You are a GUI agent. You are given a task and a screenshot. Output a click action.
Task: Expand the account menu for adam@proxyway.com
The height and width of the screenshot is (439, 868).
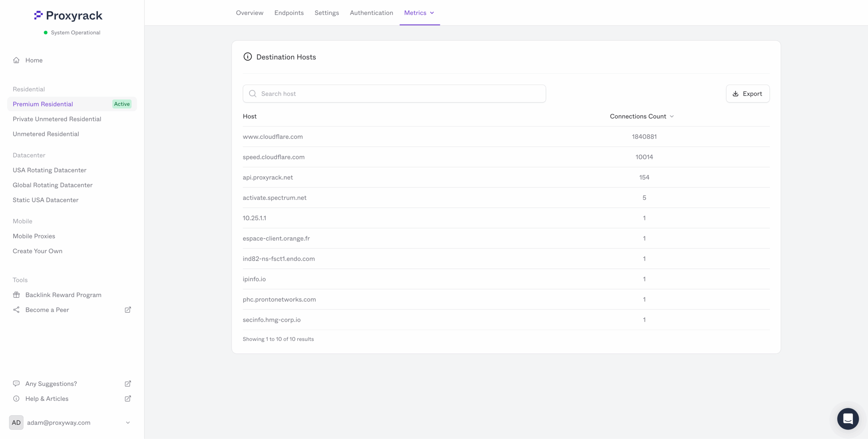click(x=128, y=422)
